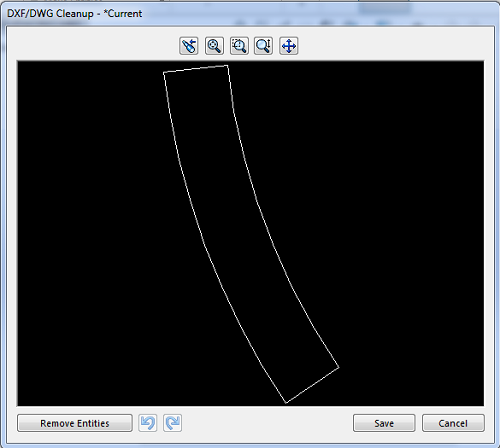
Task: Select the Pan four-arrow icon
Action: (x=289, y=46)
